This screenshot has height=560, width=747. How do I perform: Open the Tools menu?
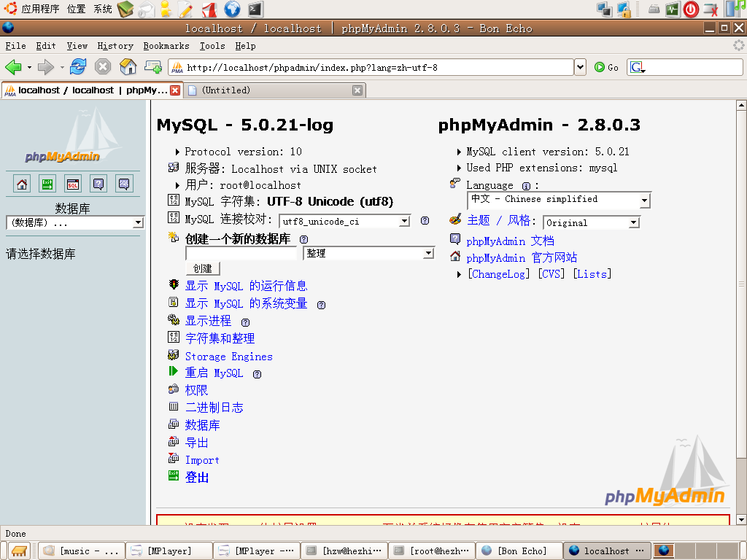pyautogui.click(x=212, y=46)
